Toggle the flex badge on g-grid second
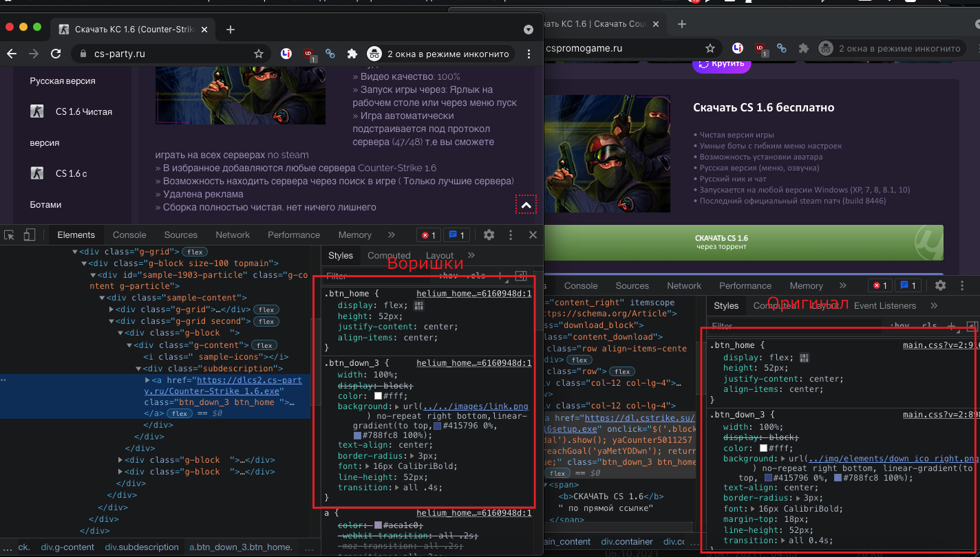 266,322
